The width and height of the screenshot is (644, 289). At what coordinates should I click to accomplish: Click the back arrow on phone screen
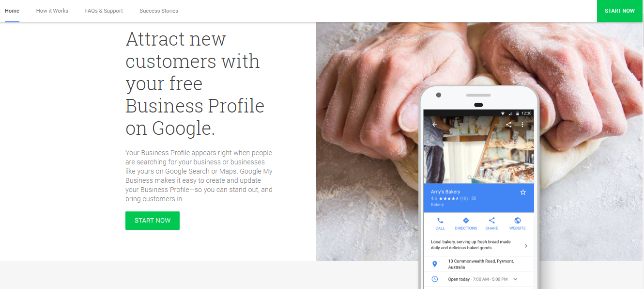click(x=435, y=125)
